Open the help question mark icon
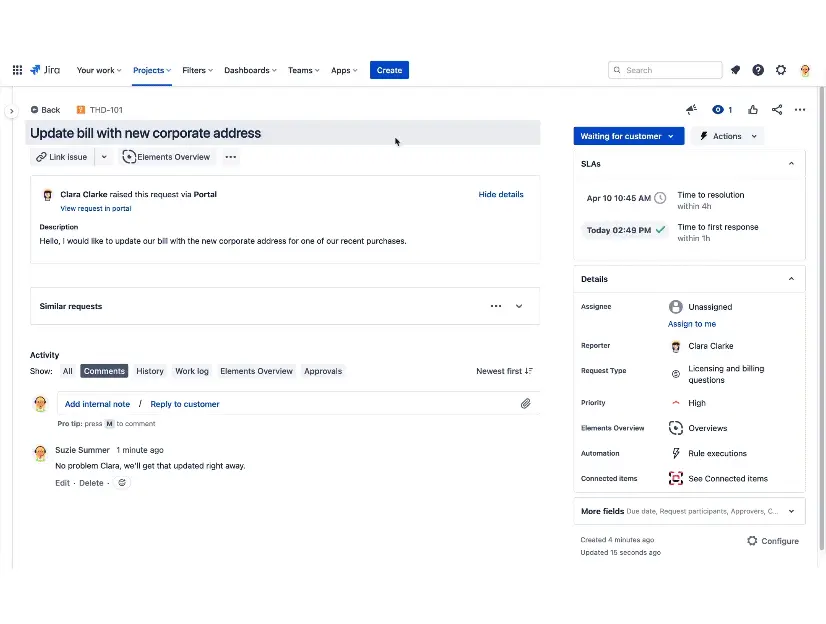The width and height of the screenshot is (826, 624). pyautogui.click(x=758, y=70)
